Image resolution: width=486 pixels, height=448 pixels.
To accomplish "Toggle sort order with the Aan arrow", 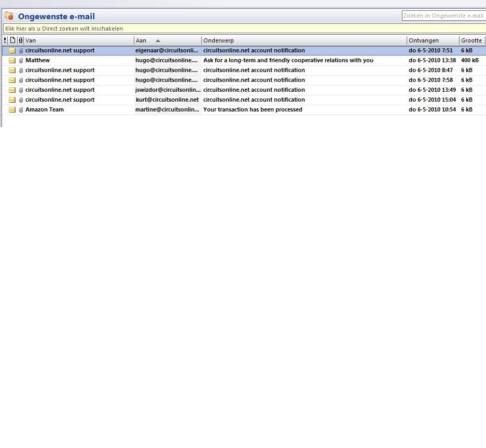I will pos(158,40).
